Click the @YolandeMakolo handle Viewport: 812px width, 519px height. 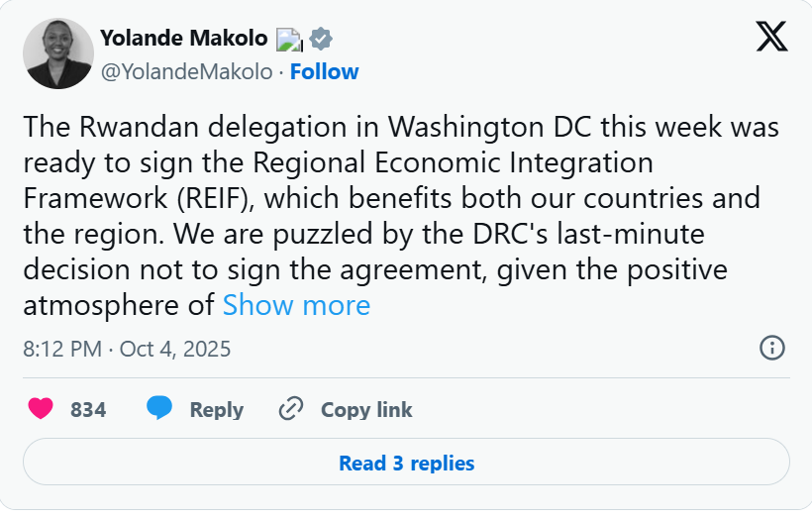[x=185, y=71]
